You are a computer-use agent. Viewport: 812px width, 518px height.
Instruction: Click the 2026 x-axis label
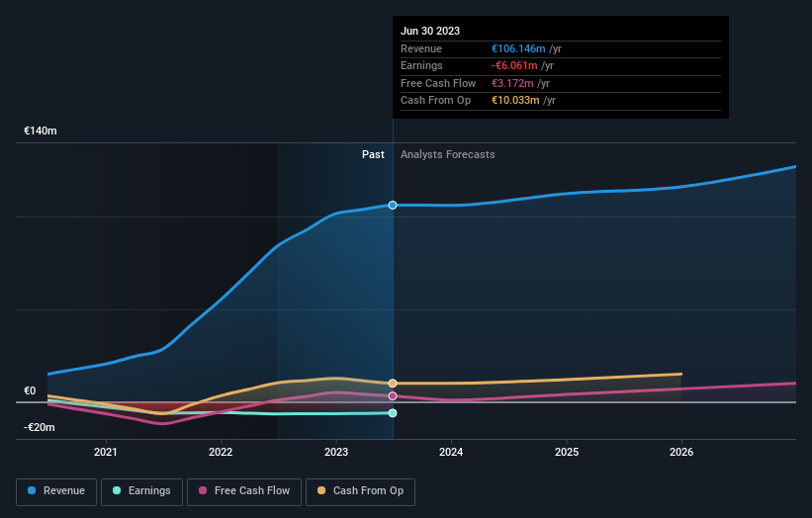point(681,453)
